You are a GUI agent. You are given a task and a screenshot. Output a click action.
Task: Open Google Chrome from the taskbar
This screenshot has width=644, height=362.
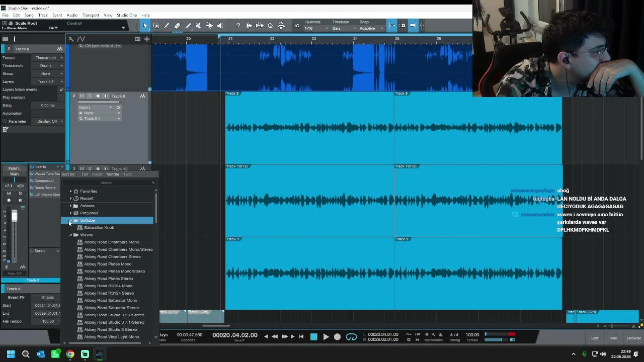coord(70,354)
